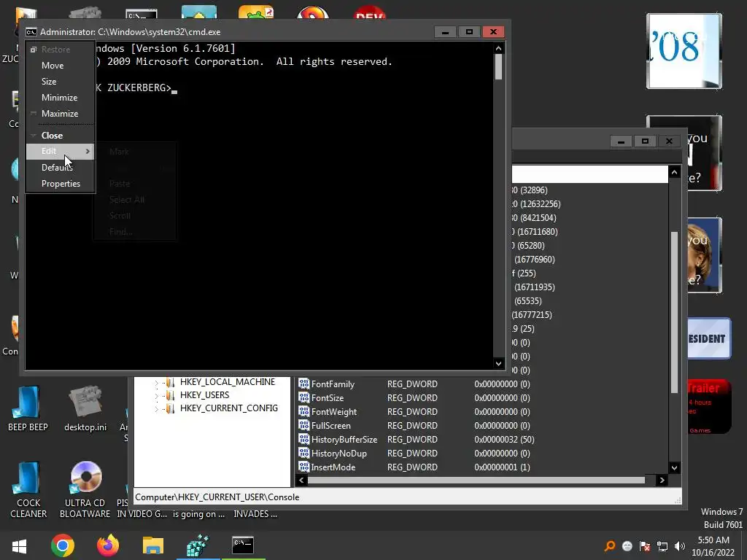Select the HKEY_LOCAL_MACHINE key

(x=228, y=382)
